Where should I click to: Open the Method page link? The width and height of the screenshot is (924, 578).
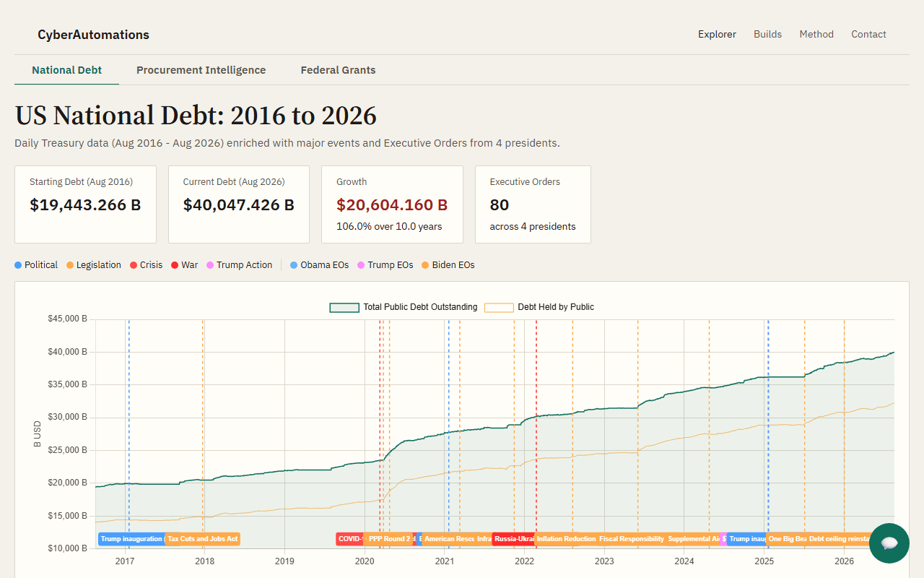click(816, 34)
